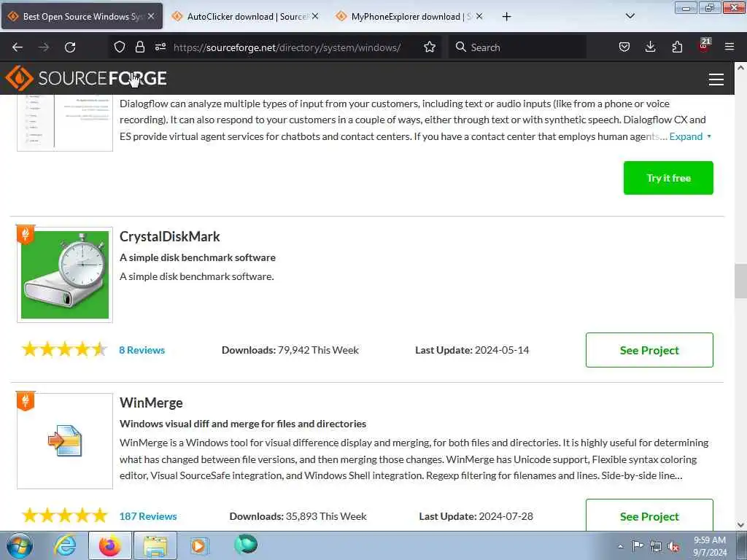
Task: Click the WinMerge five-star rating
Action: coord(64,516)
